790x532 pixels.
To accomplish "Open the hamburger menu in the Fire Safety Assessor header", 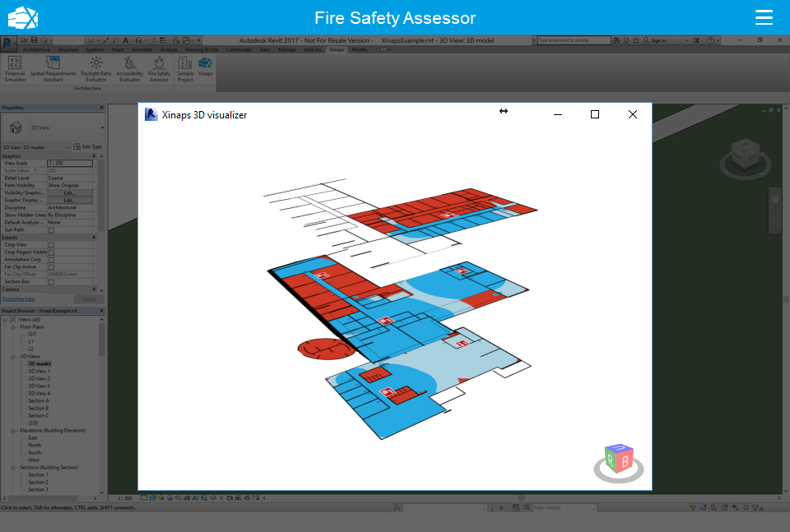I will (x=764, y=17).
